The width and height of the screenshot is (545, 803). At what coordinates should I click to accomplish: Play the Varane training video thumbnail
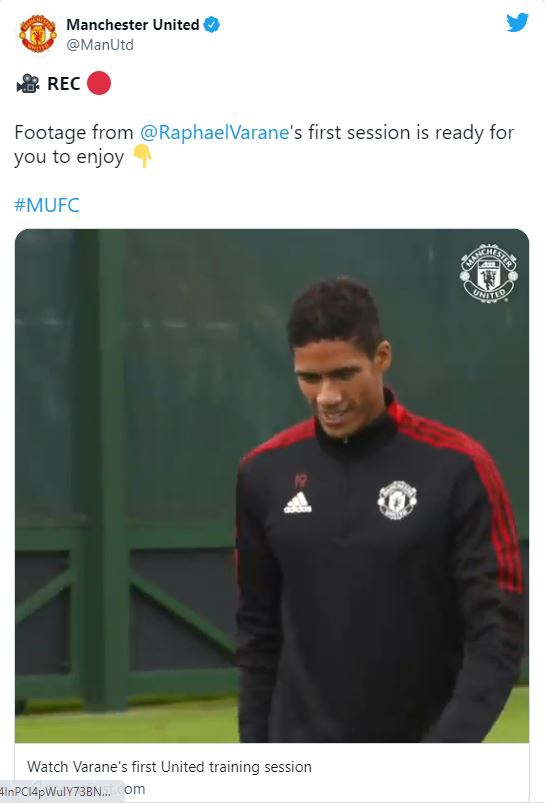click(x=272, y=485)
